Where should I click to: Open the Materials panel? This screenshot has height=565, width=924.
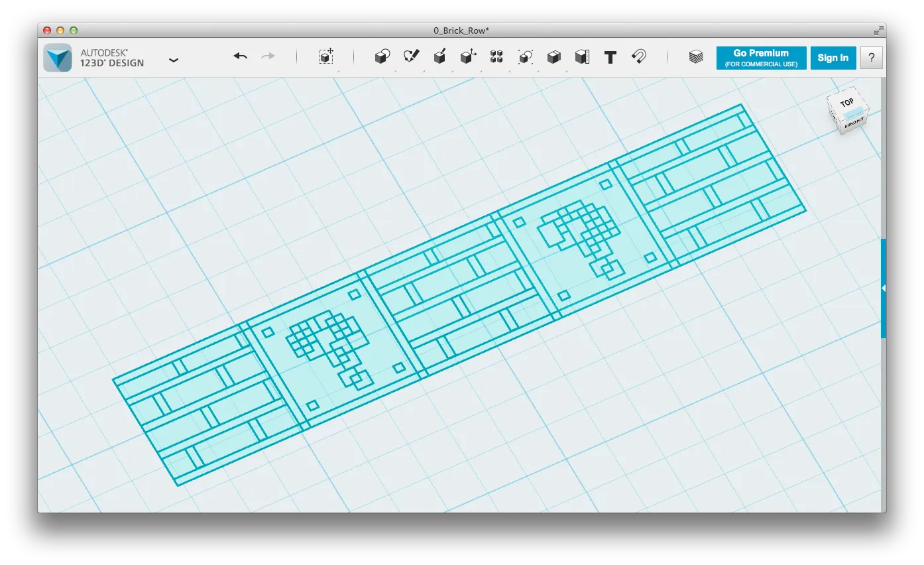[x=695, y=57]
